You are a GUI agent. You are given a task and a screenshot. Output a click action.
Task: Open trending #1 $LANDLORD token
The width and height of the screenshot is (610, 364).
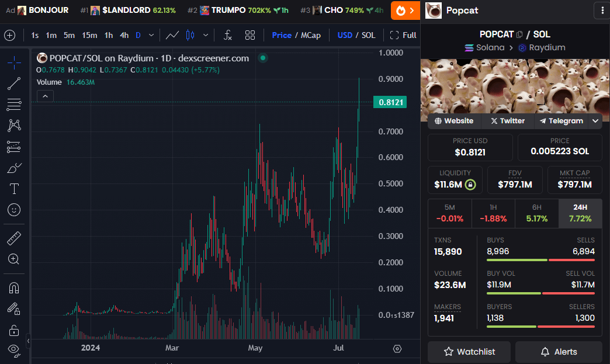coord(128,10)
